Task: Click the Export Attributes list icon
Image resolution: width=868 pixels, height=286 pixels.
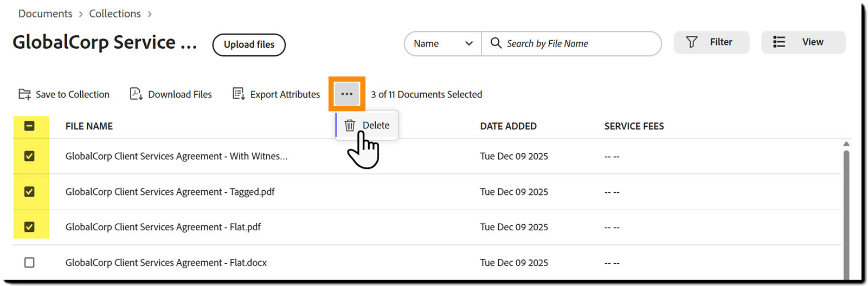Action: pos(239,94)
